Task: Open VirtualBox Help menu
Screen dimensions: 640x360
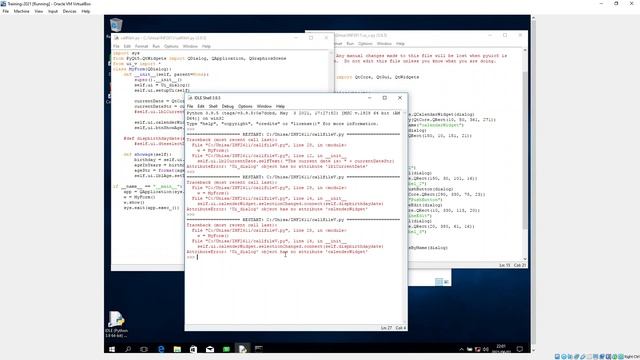Action: click(x=86, y=11)
